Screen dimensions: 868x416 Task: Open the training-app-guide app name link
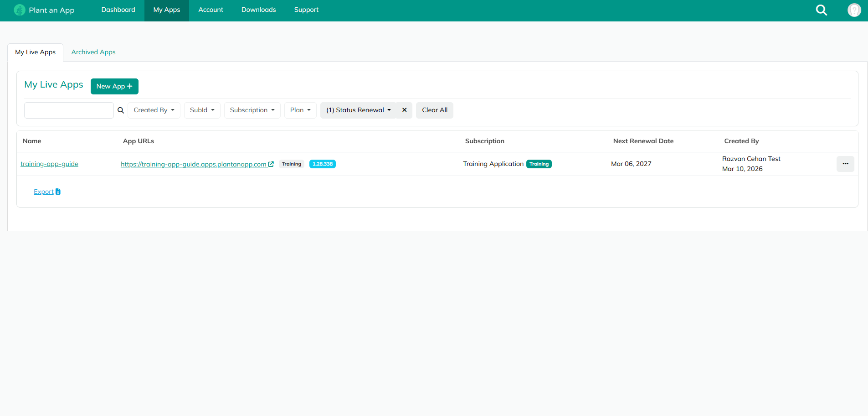(x=49, y=164)
